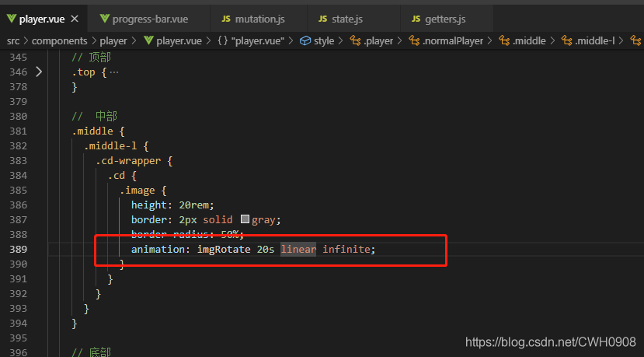
Task: Click the JS icon on getters.js tab
Action: point(416,19)
